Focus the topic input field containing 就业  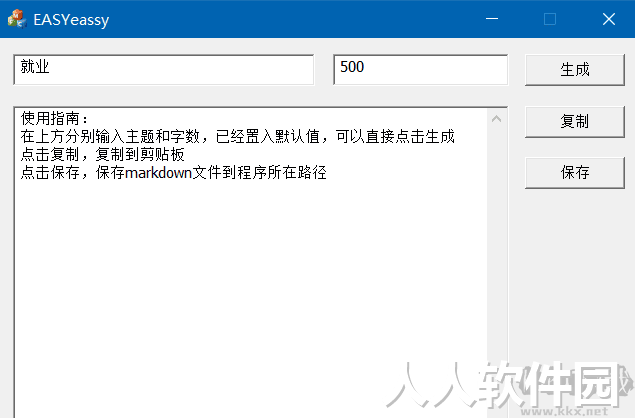[x=164, y=70]
